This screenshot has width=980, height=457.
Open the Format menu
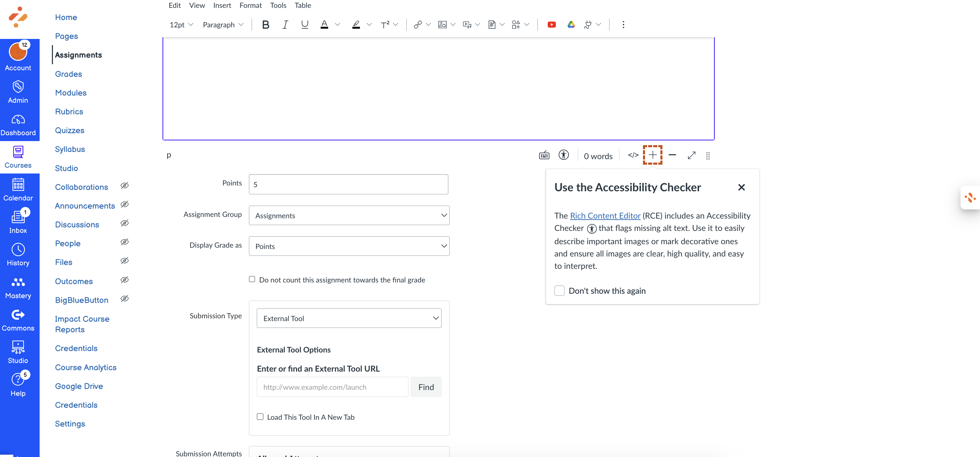(250, 5)
